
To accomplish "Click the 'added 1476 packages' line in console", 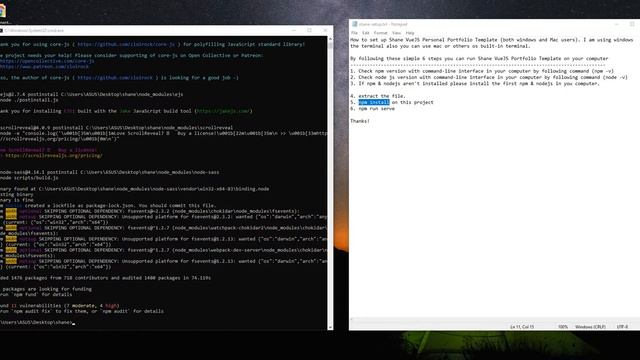I will [x=105, y=278].
